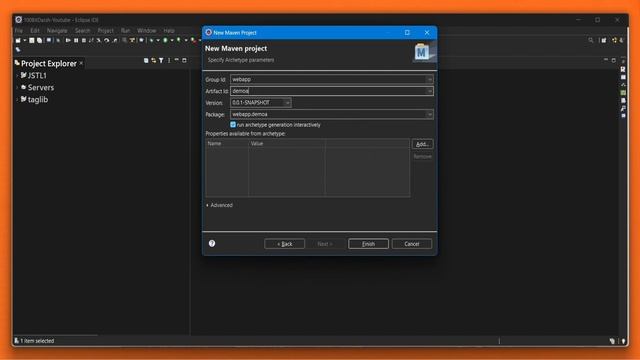The height and width of the screenshot is (360, 640).
Task: Click the Open Perspective icon
Action: 604,40
